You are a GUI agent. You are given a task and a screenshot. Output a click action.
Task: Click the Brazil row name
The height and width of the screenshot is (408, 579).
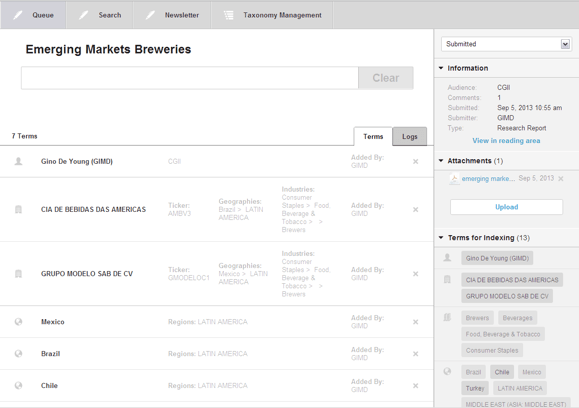tap(51, 354)
